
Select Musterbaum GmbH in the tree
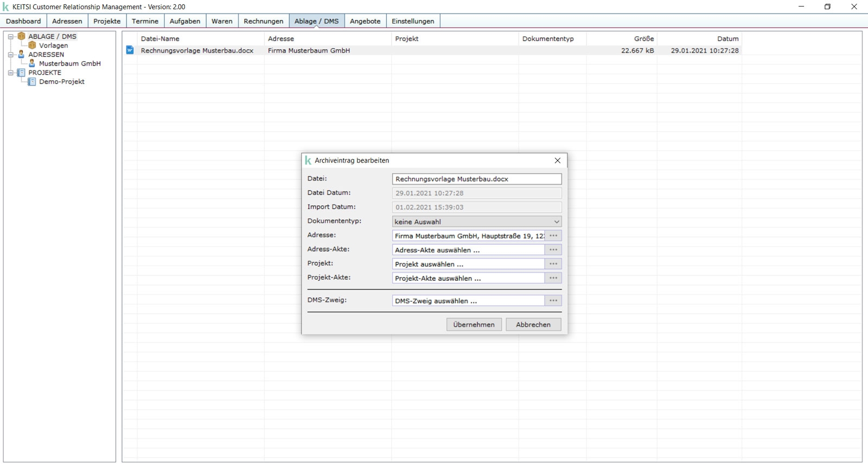pyautogui.click(x=70, y=63)
